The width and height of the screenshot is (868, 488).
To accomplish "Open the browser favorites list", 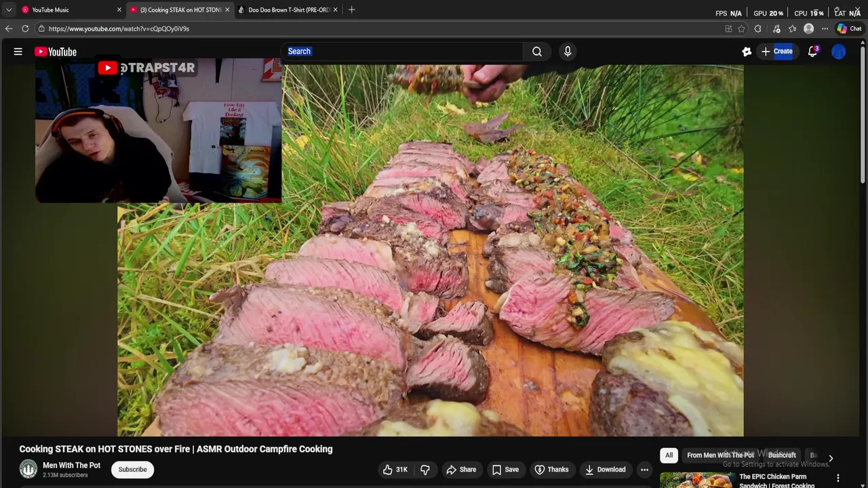I will (x=792, y=28).
